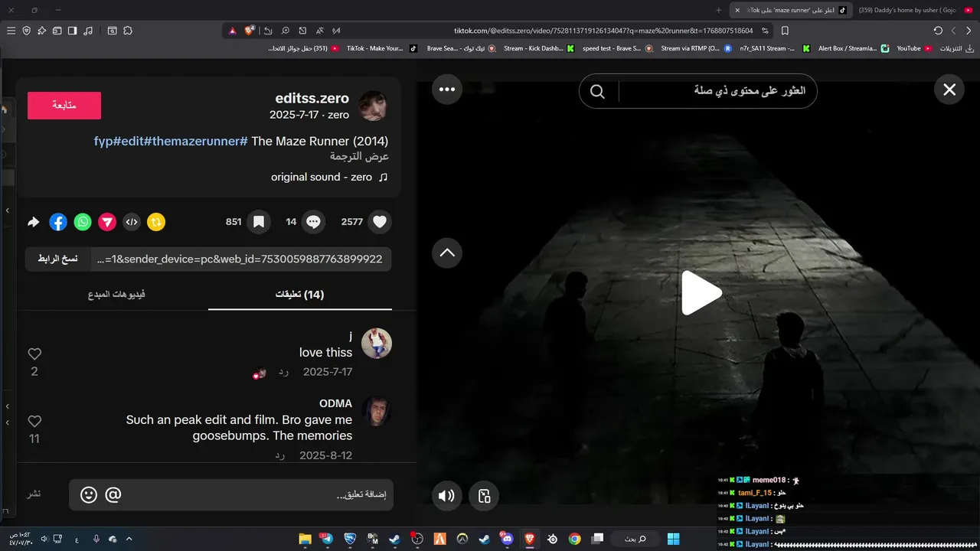
Task: Play the TikTok video
Action: [x=701, y=293]
